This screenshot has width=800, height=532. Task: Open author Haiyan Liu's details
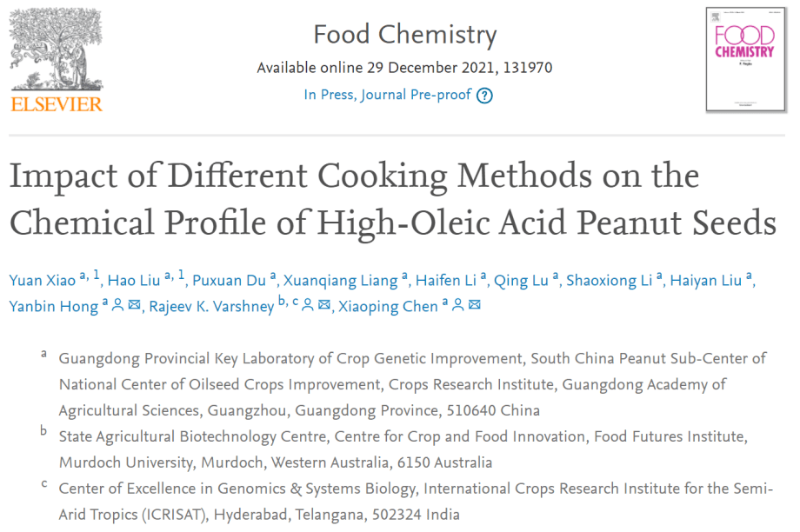[706, 280]
